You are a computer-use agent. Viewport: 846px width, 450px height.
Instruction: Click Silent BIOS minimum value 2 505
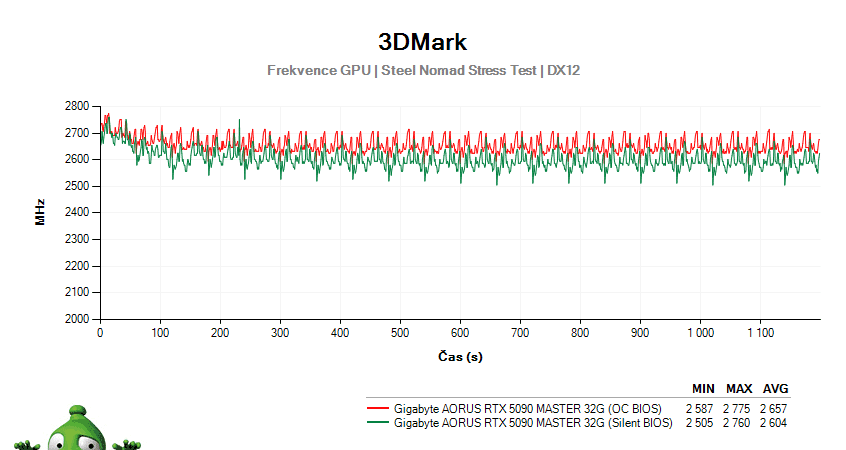coord(700,423)
